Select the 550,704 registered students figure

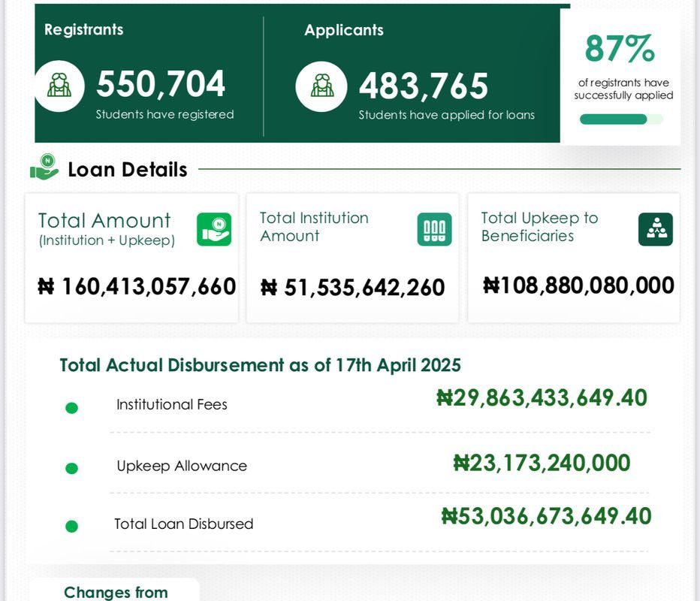coord(161,83)
